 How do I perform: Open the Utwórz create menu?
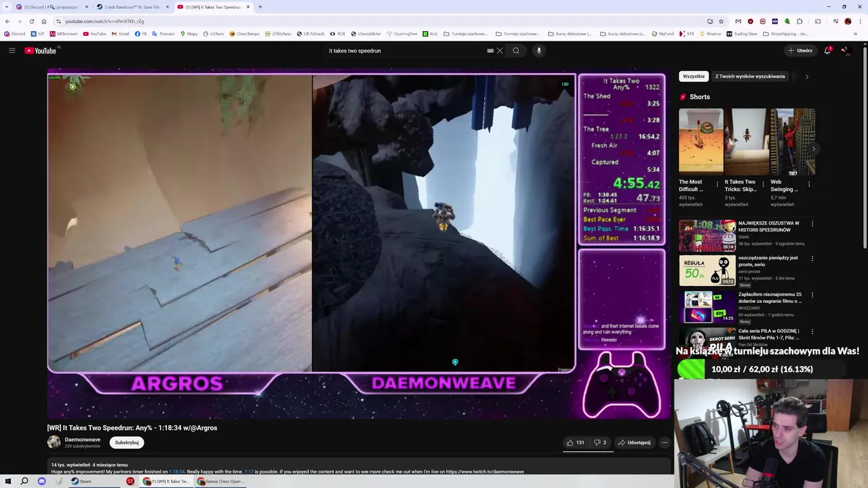(x=800, y=50)
